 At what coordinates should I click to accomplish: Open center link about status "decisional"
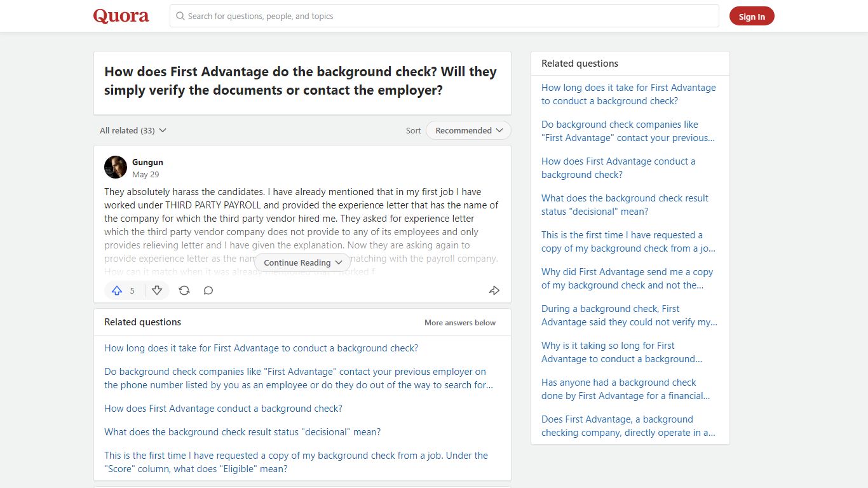[x=243, y=432]
